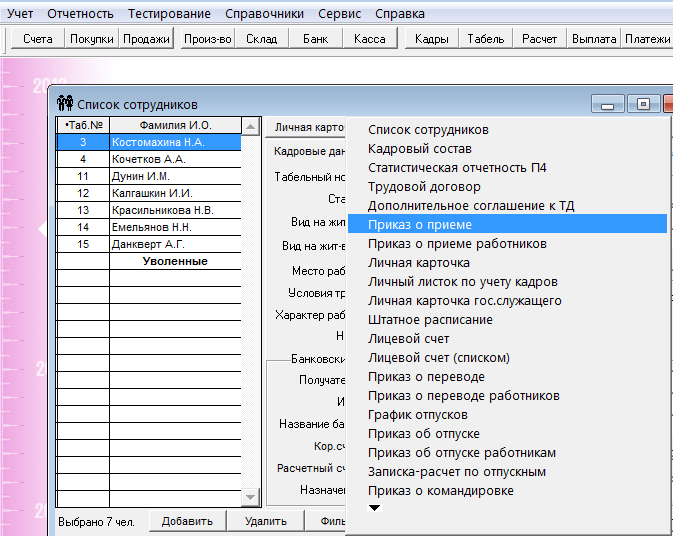Choose Кадровый состав report
The height and width of the screenshot is (536, 673).
pyautogui.click(x=507, y=148)
